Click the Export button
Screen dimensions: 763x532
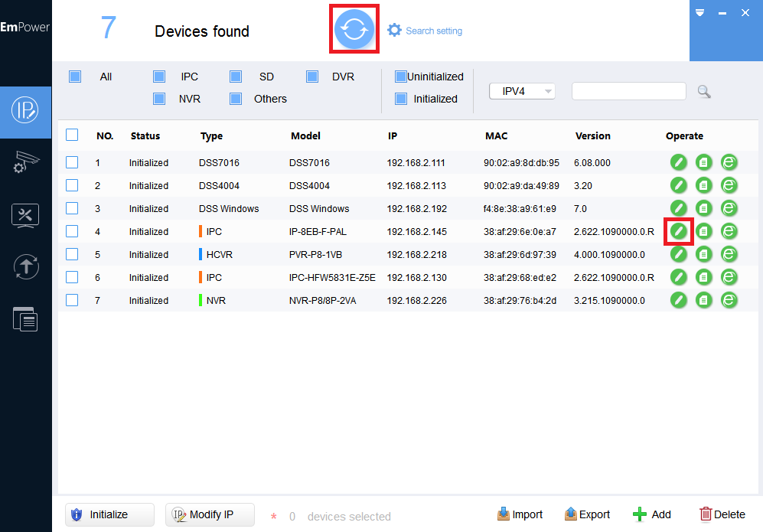587,514
